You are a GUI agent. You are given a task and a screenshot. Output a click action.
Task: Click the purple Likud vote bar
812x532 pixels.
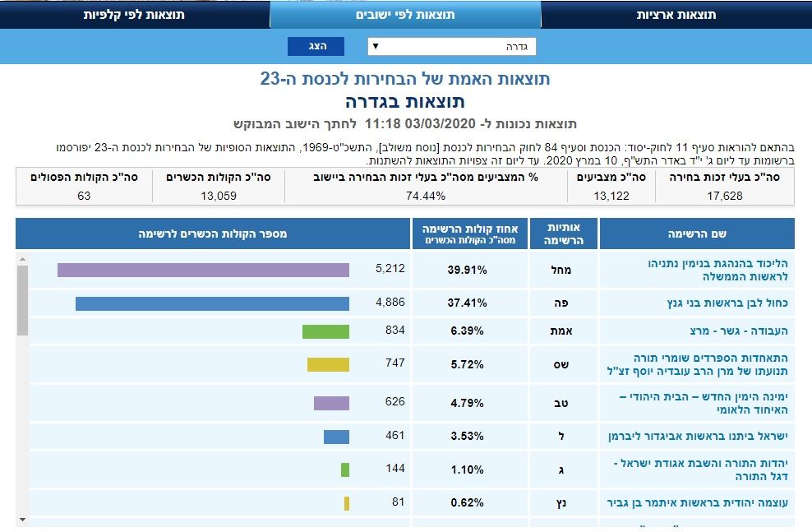click(203, 270)
